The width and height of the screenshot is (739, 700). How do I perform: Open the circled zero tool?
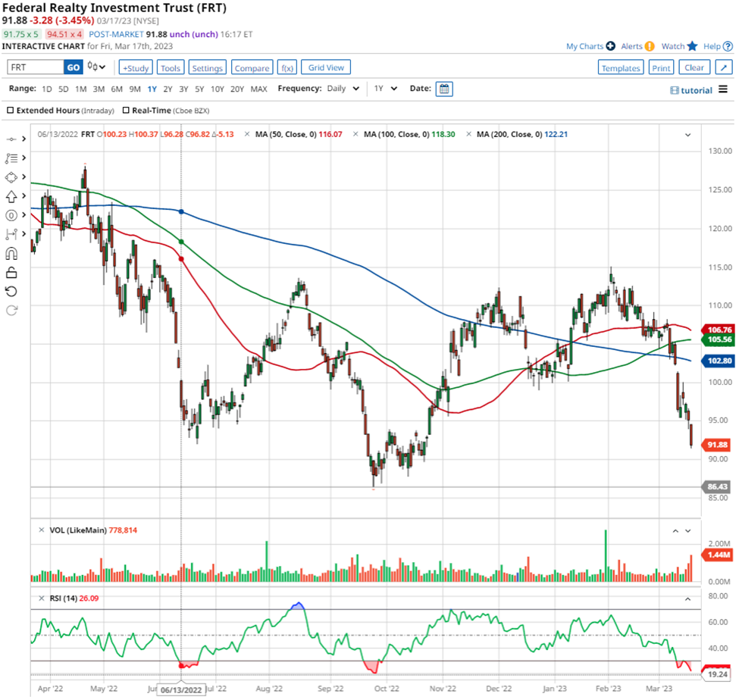coord(11,215)
